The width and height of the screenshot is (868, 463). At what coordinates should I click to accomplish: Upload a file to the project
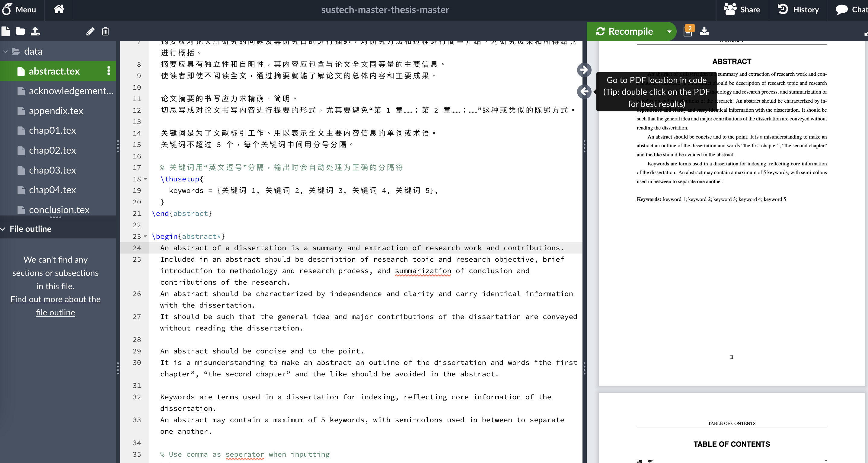point(36,31)
